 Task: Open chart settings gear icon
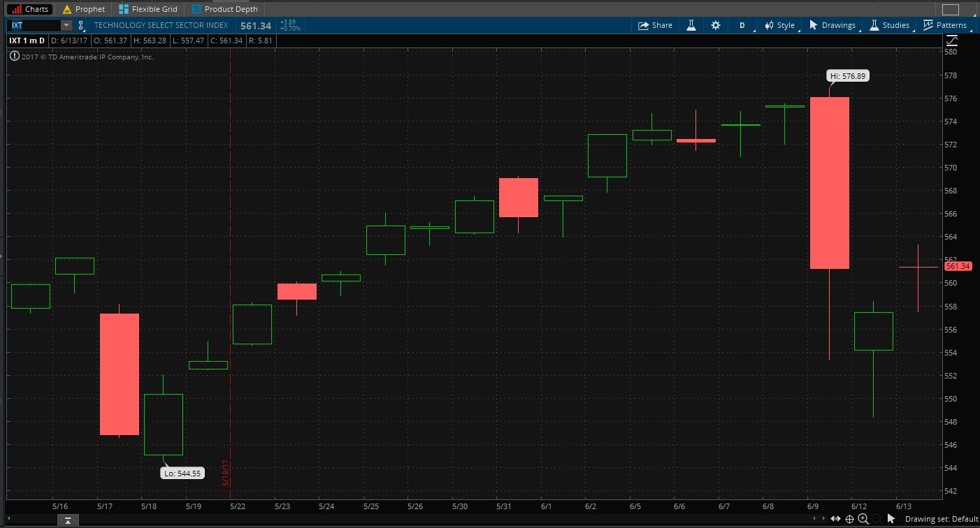[715, 25]
